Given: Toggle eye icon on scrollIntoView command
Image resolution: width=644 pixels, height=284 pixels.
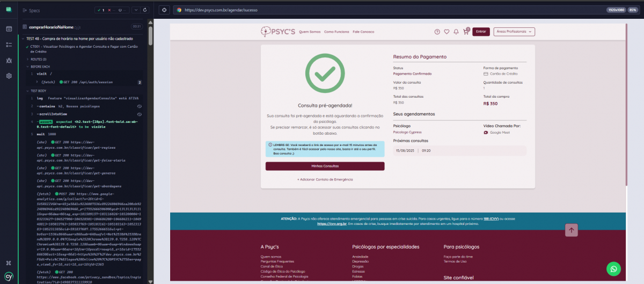Looking at the screenshot, I should coord(139,114).
